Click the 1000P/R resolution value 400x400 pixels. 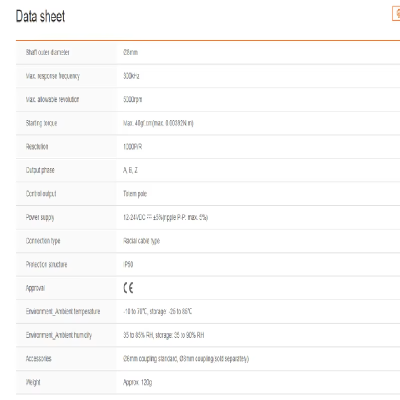tap(133, 147)
